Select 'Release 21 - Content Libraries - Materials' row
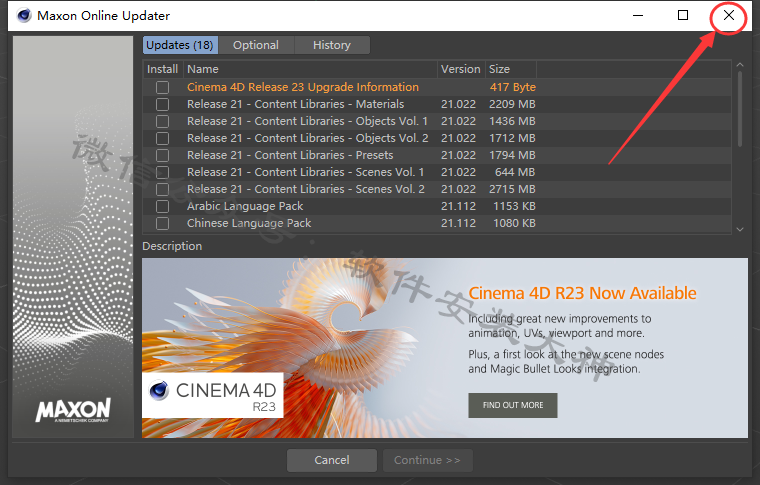 pos(437,104)
